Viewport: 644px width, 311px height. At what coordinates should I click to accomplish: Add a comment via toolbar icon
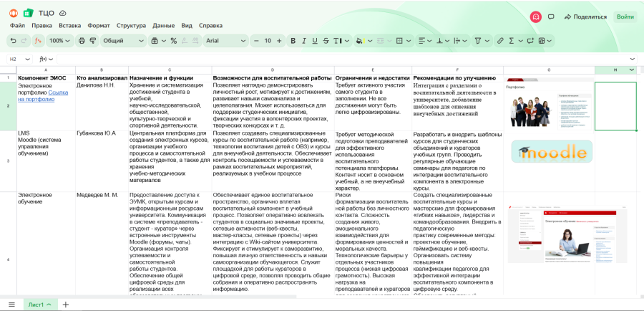[530, 41]
